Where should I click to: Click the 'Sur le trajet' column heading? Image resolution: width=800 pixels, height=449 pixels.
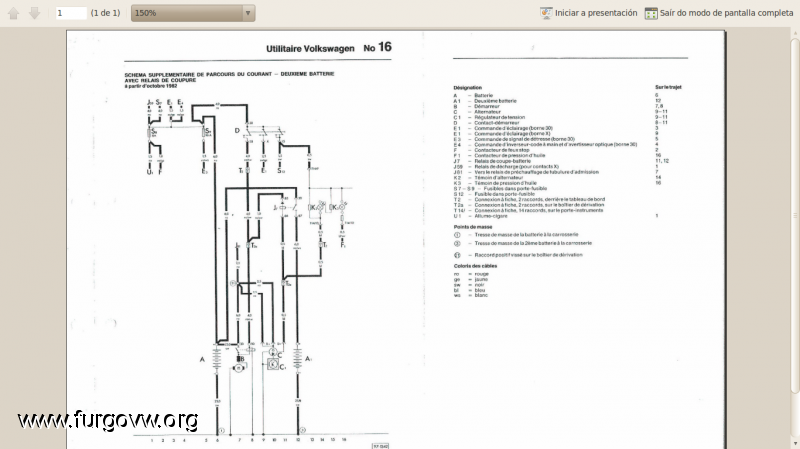click(x=668, y=87)
